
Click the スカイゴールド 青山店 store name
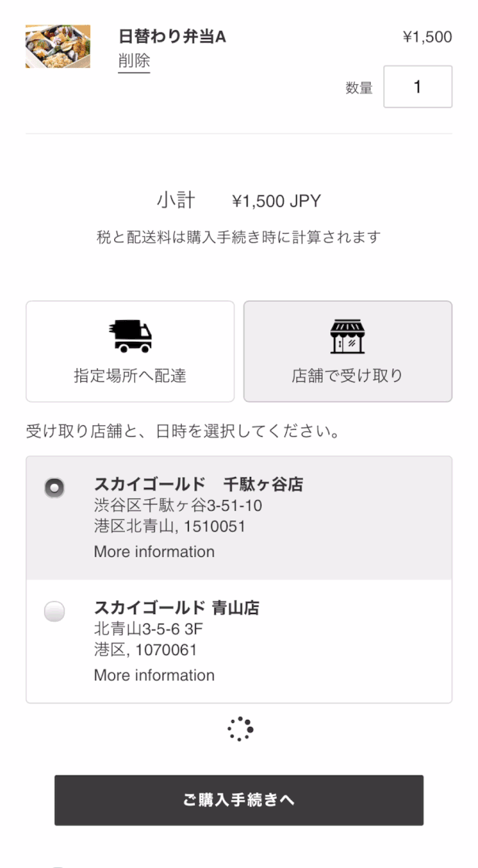pos(177,608)
